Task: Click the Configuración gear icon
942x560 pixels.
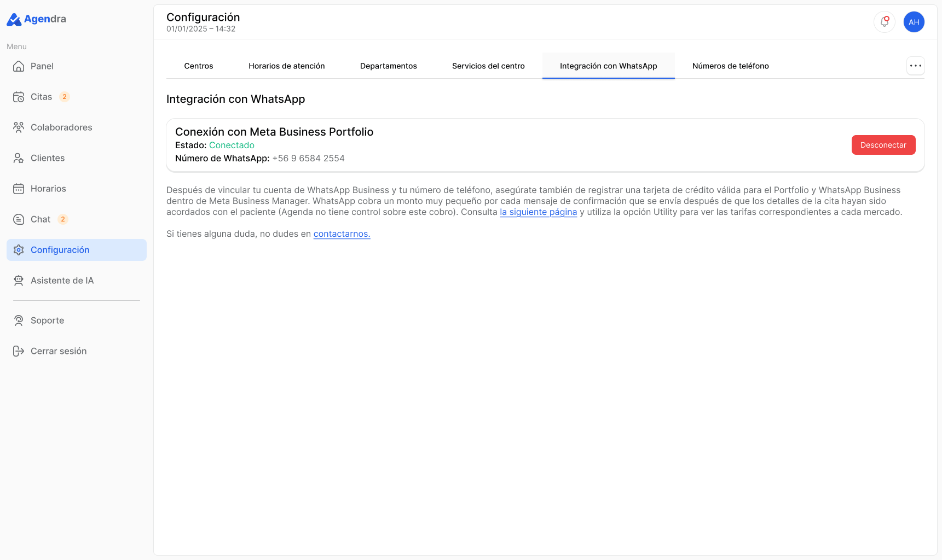Action: click(19, 250)
